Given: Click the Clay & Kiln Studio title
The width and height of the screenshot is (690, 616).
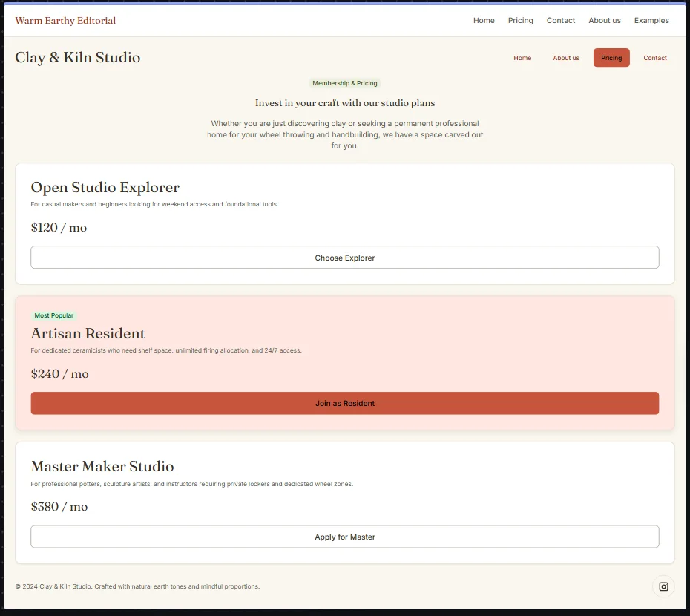Looking at the screenshot, I should pyautogui.click(x=77, y=57).
